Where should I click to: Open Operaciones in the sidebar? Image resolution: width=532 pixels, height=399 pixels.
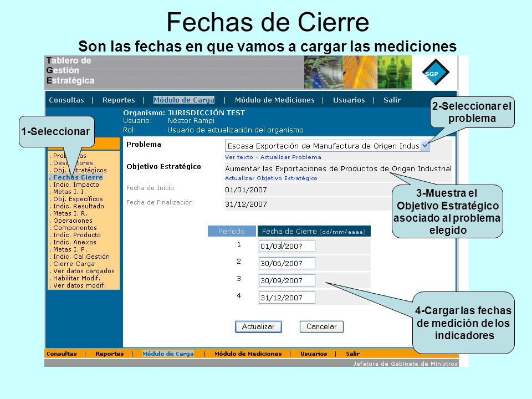[73, 221]
